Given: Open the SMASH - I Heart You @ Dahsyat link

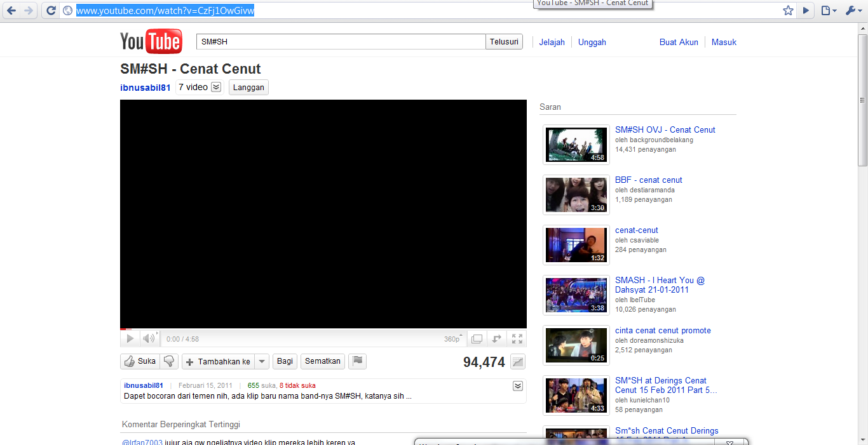Looking at the screenshot, I should (660, 285).
